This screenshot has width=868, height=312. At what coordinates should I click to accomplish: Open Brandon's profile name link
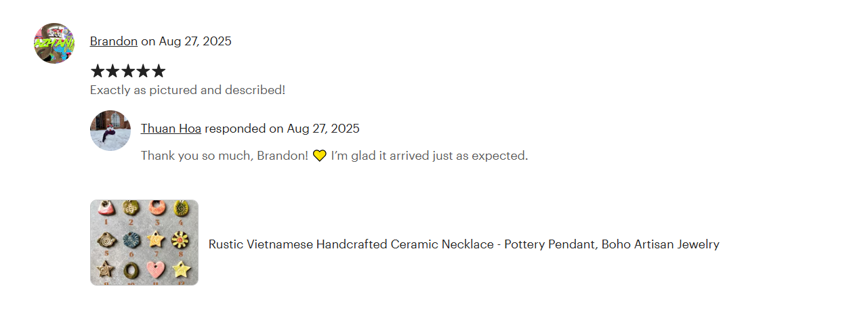click(x=114, y=41)
